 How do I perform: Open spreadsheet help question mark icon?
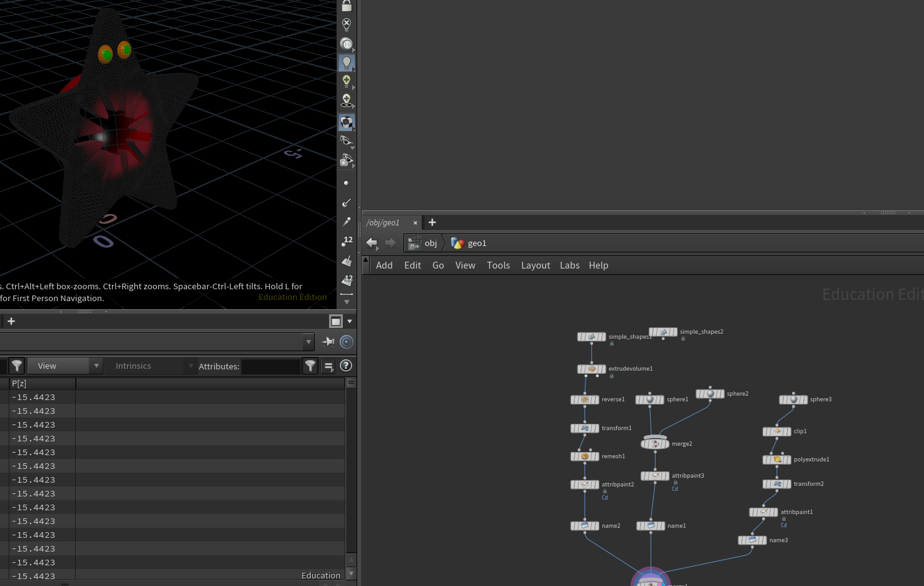pos(346,366)
